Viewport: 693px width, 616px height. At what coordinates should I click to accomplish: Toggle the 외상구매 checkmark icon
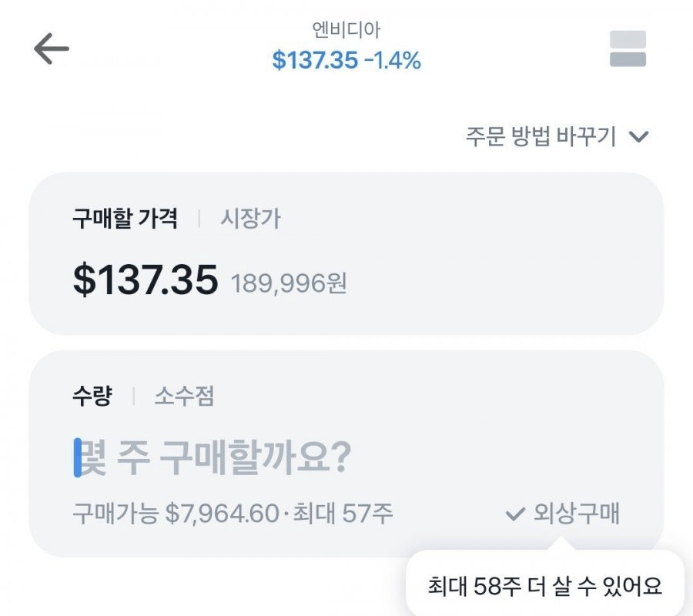pyautogui.click(x=514, y=514)
